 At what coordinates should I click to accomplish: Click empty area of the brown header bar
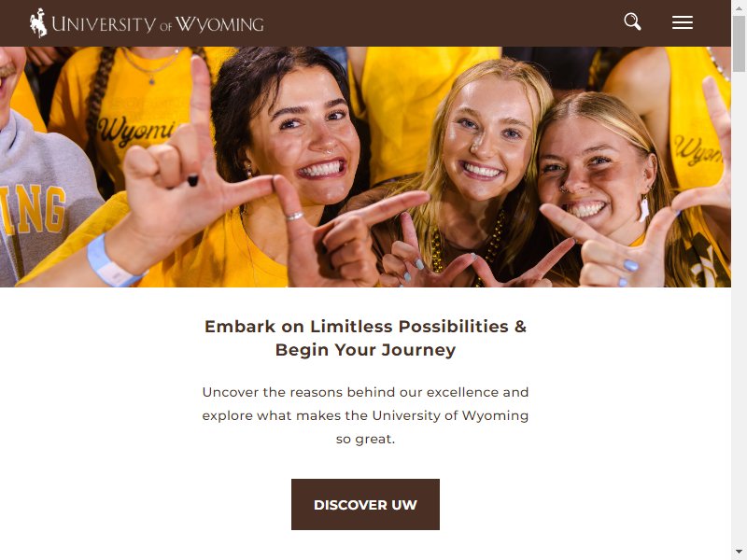tap(443, 22)
